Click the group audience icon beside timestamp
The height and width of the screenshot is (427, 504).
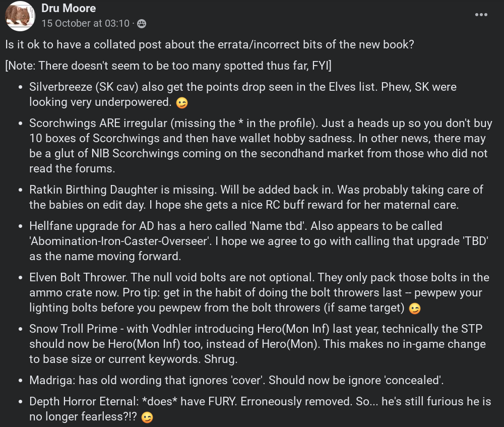142,24
